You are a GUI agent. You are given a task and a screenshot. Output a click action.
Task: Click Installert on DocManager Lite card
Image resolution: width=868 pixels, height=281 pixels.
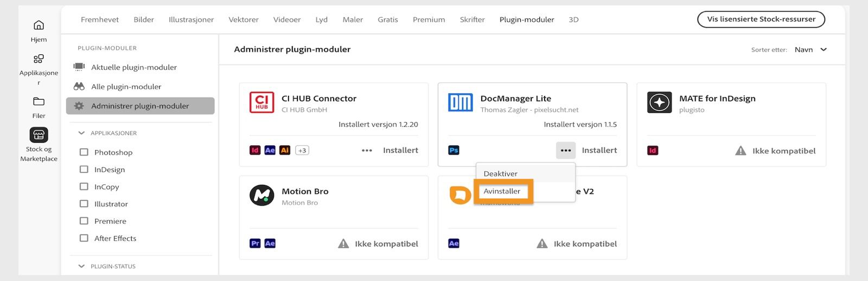[599, 150]
